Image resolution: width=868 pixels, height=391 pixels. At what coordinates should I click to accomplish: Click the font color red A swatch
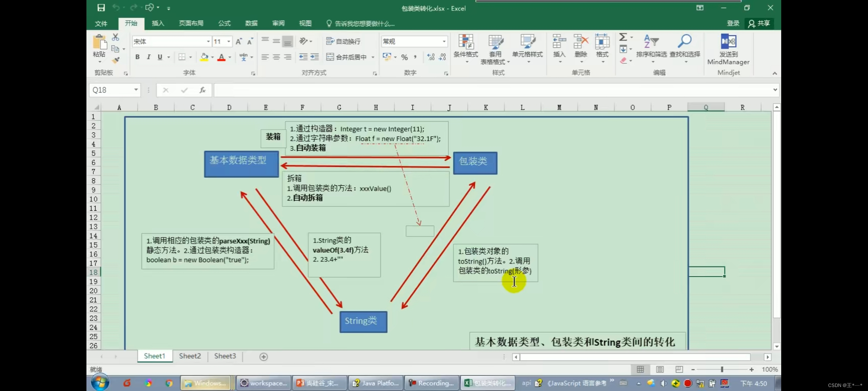pyautogui.click(x=221, y=57)
